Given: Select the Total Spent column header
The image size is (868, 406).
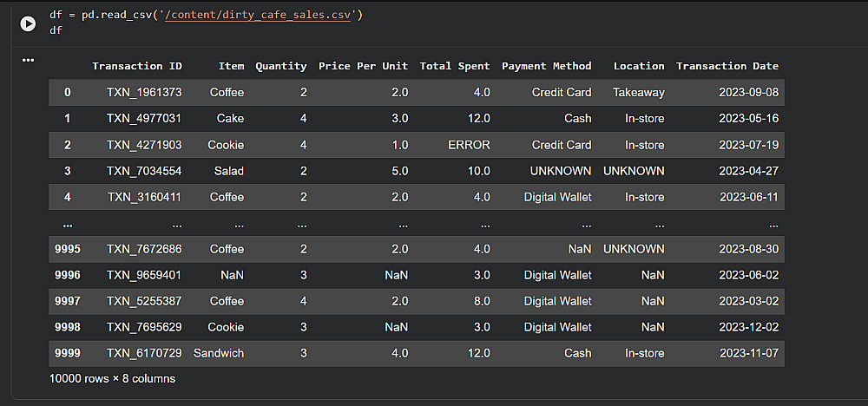Looking at the screenshot, I should (x=454, y=66).
